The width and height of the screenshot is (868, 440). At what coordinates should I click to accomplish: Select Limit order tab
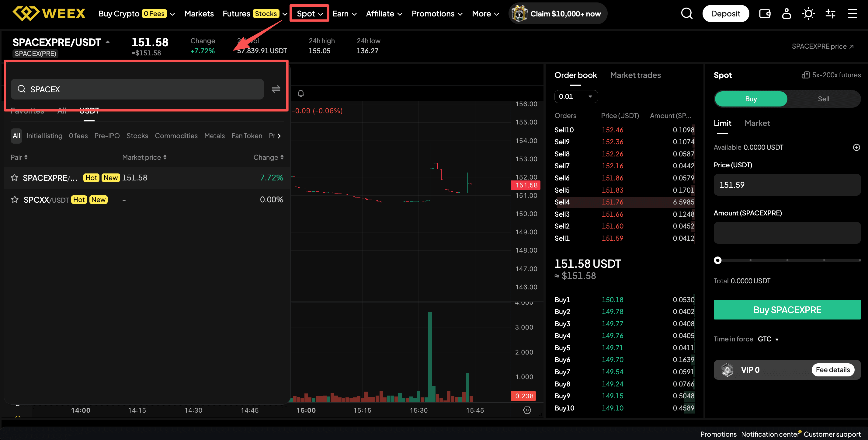point(722,123)
